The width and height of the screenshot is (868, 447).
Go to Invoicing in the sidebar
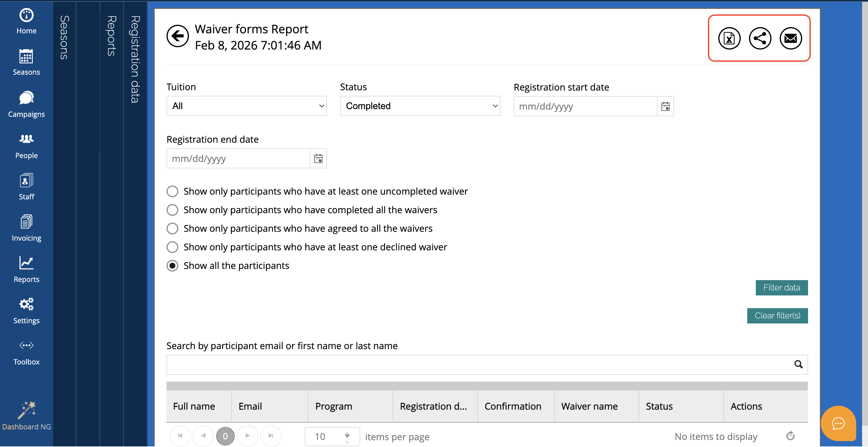tap(26, 228)
